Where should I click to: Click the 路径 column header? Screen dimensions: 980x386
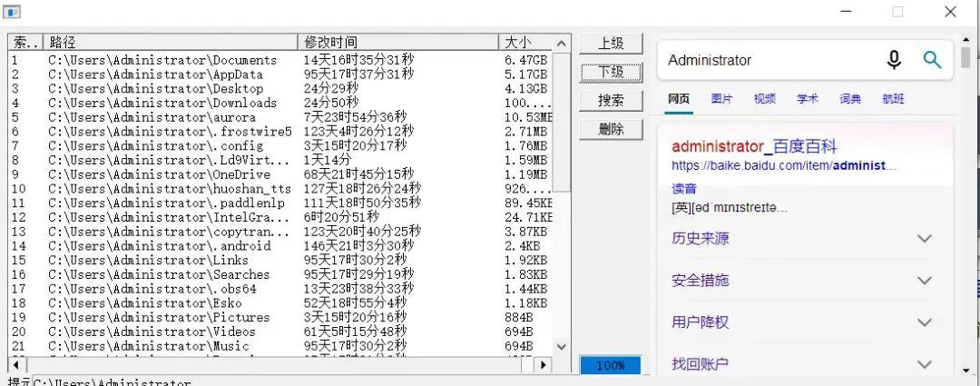coord(171,42)
